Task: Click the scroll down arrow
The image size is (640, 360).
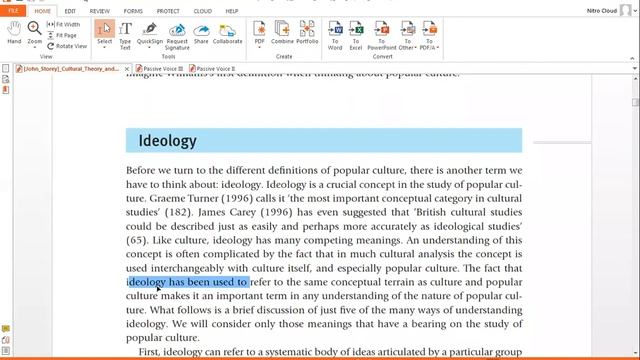Action: coord(635,352)
